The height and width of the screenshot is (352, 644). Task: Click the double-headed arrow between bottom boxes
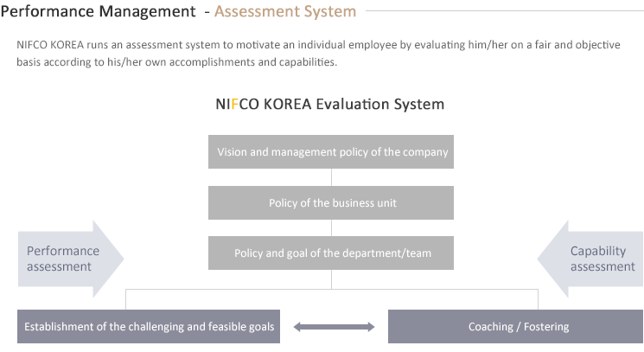pos(334,327)
